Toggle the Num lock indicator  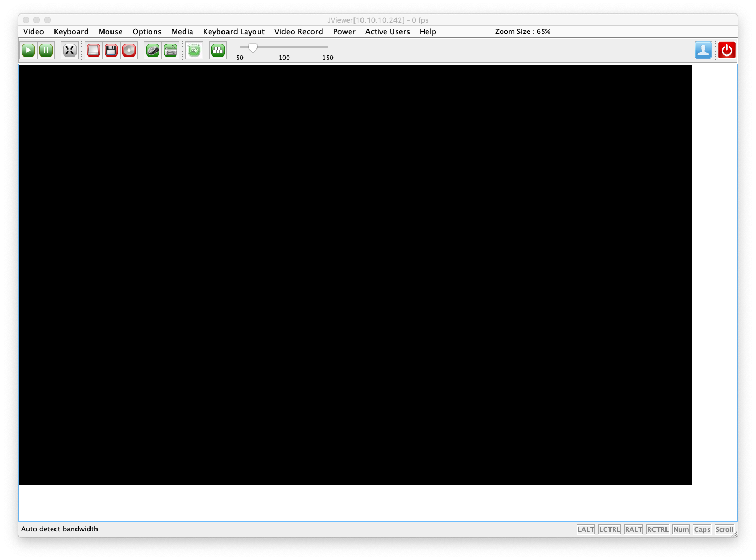pos(681,529)
